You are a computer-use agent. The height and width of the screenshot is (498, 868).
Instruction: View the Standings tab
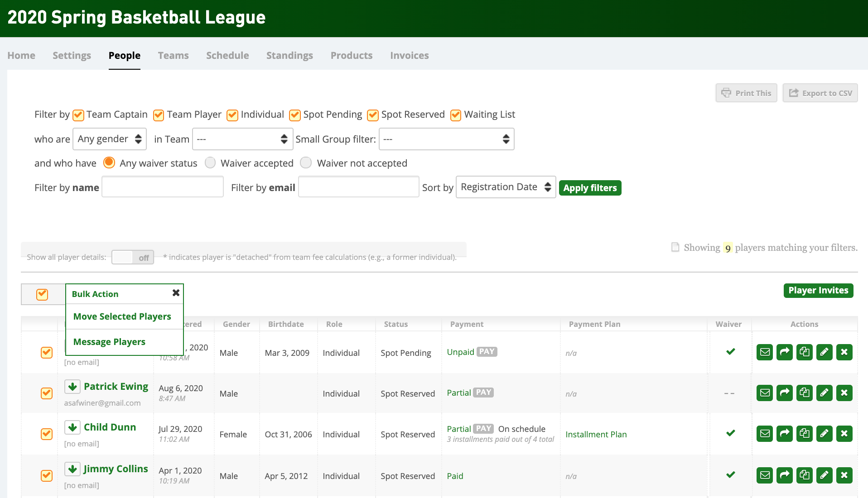click(x=289, y=55)
